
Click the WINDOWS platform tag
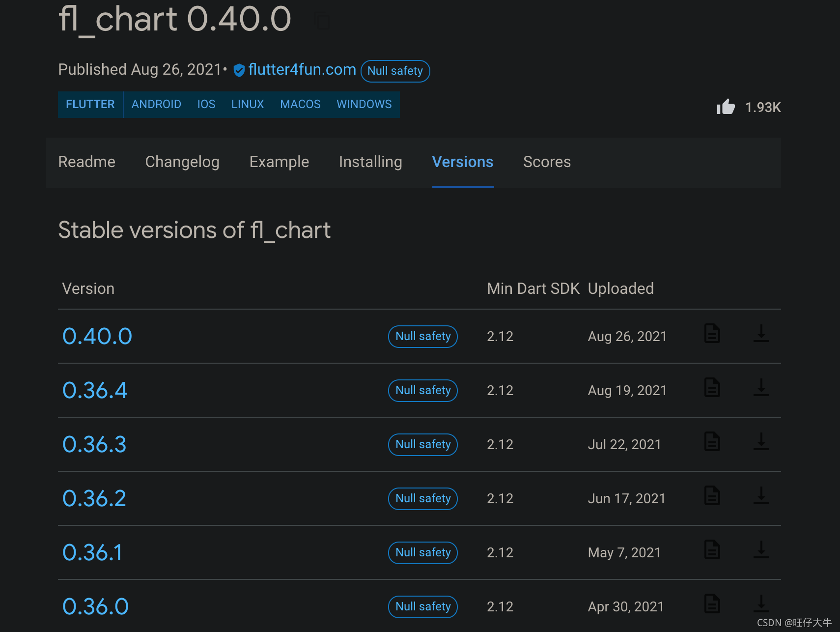(x=364, y=104)
